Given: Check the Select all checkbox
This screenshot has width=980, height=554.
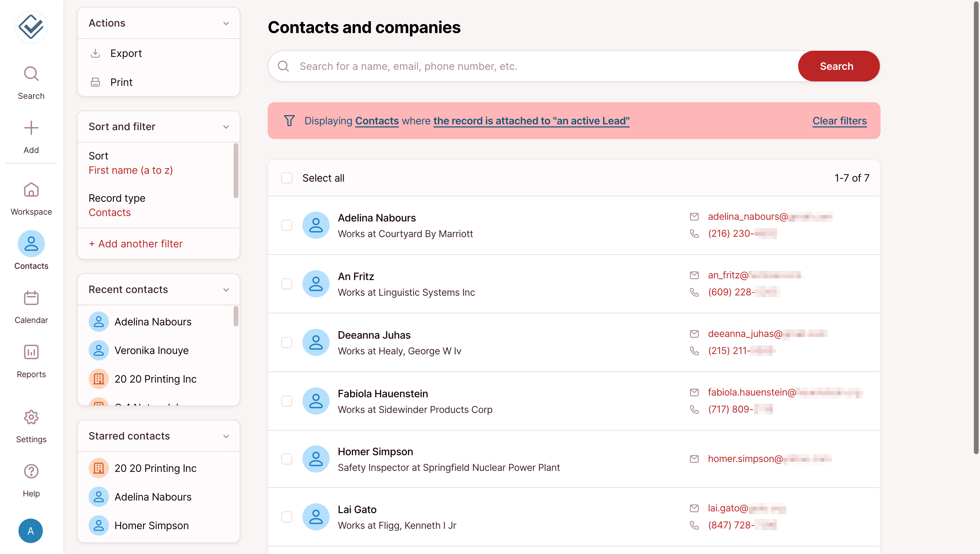Looking at the screenshot, I should [287, 178].
